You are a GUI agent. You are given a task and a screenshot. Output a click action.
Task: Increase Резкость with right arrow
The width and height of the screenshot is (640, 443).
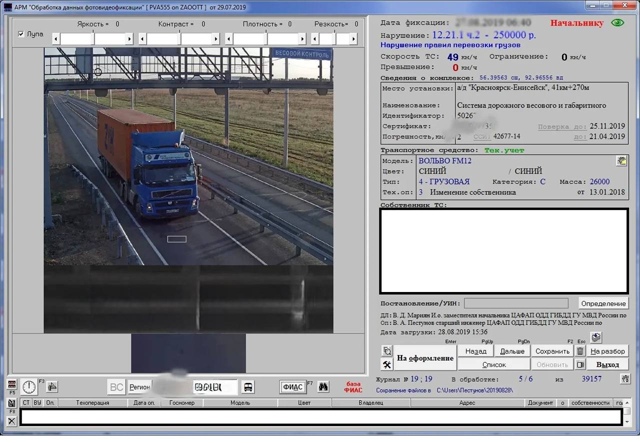pyautogui.click(x=353, y=39)
